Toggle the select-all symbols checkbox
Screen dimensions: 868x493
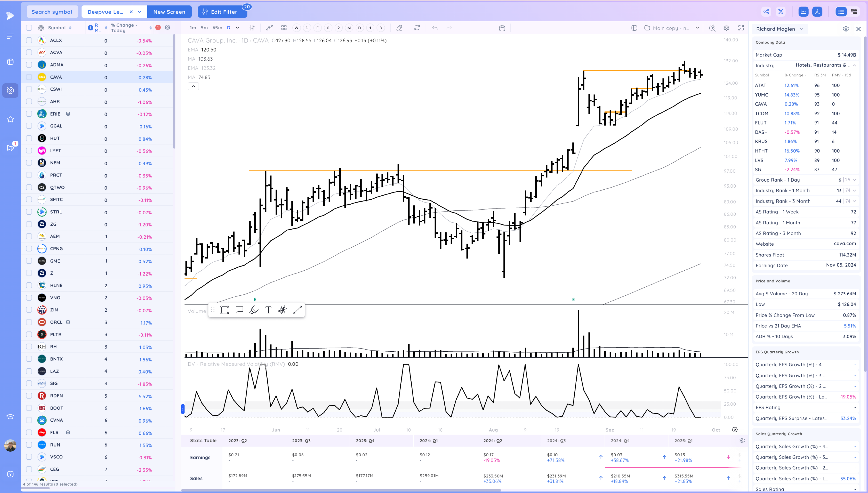click(29, 28)
